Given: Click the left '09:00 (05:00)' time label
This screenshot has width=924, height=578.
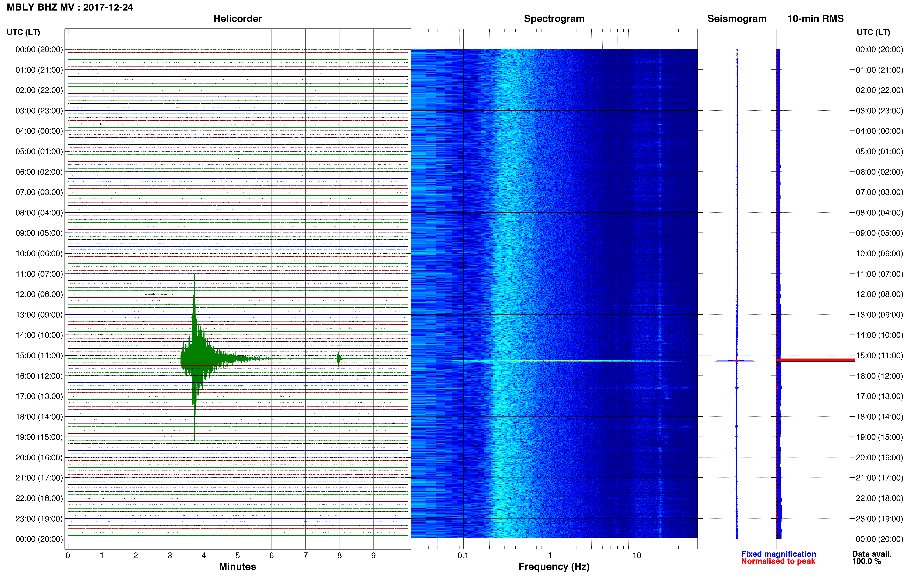Looking at the screenshot, I should 39,233.
